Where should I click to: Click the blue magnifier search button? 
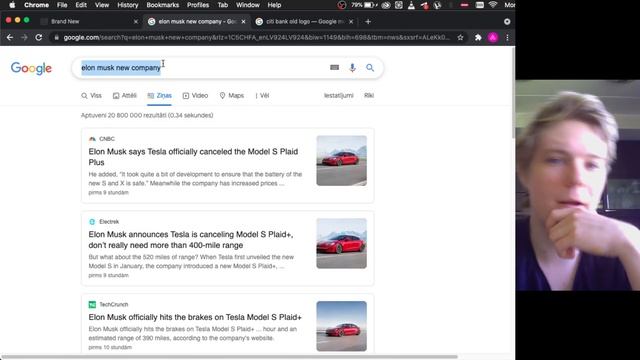pyautogui.click(x=370, y=67)
